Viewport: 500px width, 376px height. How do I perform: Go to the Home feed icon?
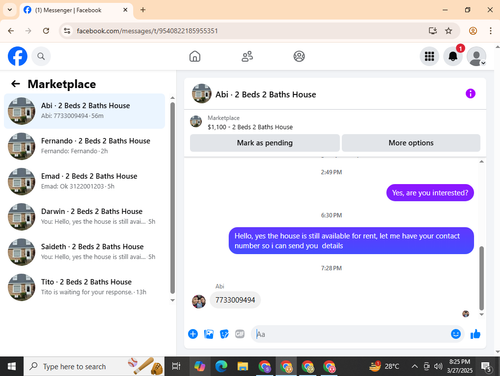(x=195, y=56)
